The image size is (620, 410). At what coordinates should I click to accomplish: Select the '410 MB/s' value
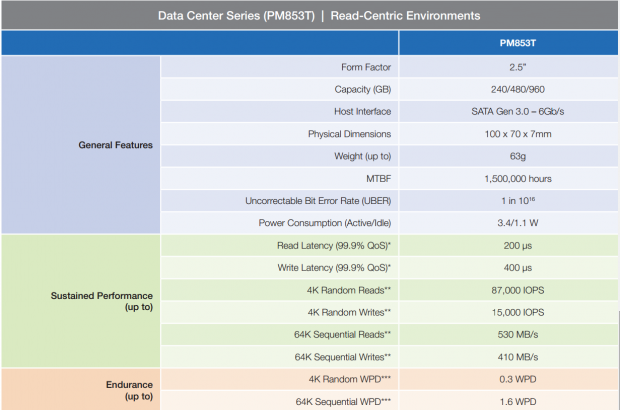coord(518,357)
